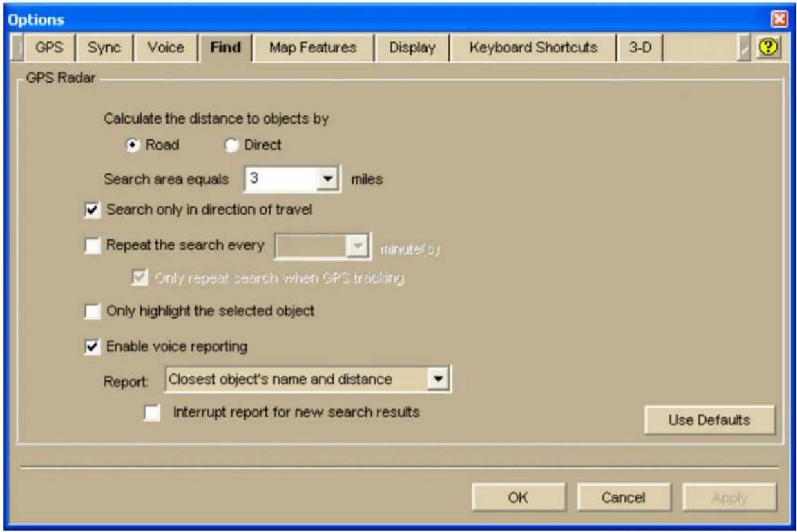Click the Search area equals label

tap(166, 179)
